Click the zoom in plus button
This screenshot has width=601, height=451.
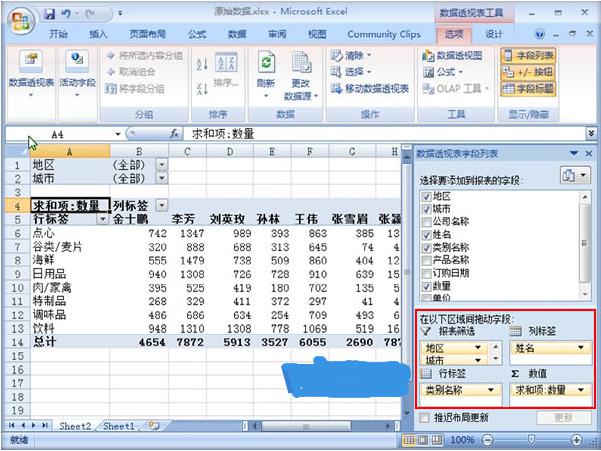coord(576,440)
